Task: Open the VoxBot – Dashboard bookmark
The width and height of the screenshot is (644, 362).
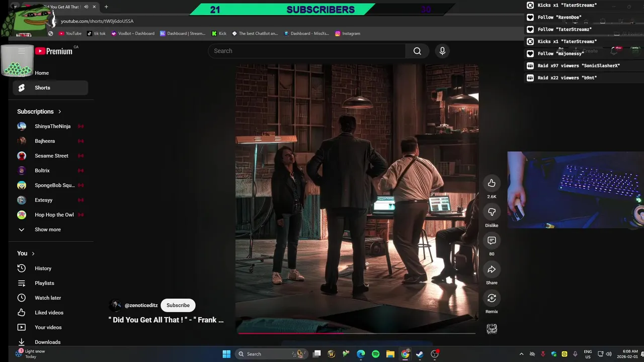Action: [x=133, y=33]
